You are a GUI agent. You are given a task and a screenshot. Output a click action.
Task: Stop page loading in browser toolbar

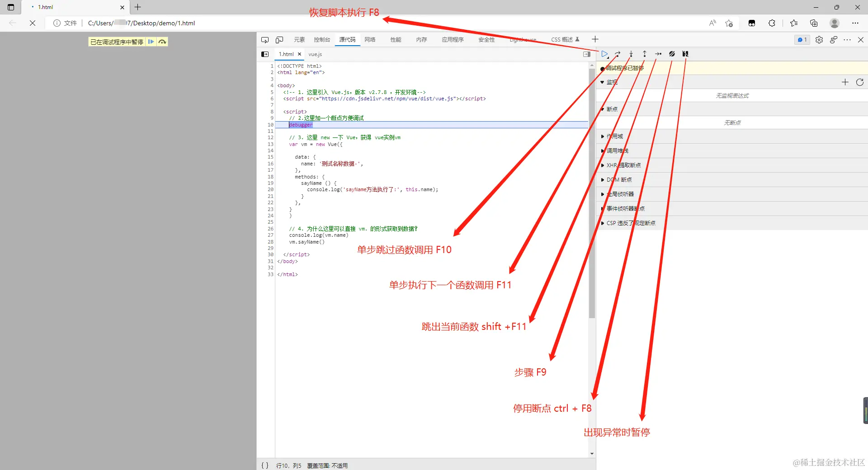pyautogui.click(x=33, y=23)
